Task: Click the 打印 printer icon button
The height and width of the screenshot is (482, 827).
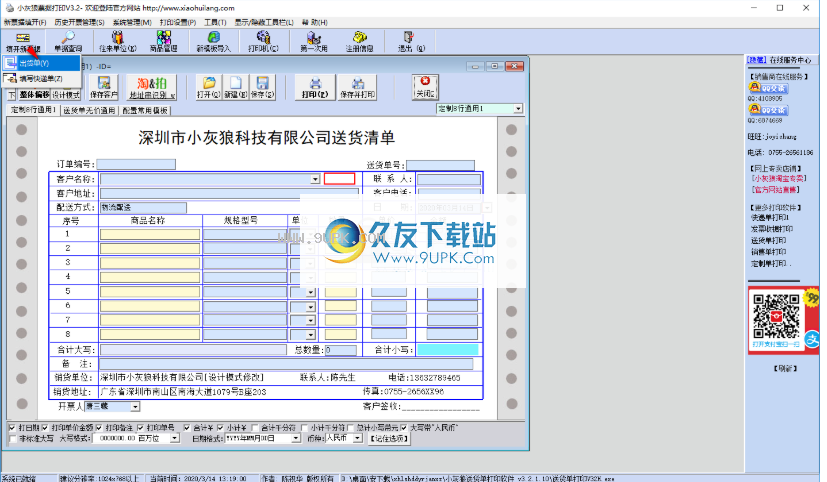Action: pos(315,87)
